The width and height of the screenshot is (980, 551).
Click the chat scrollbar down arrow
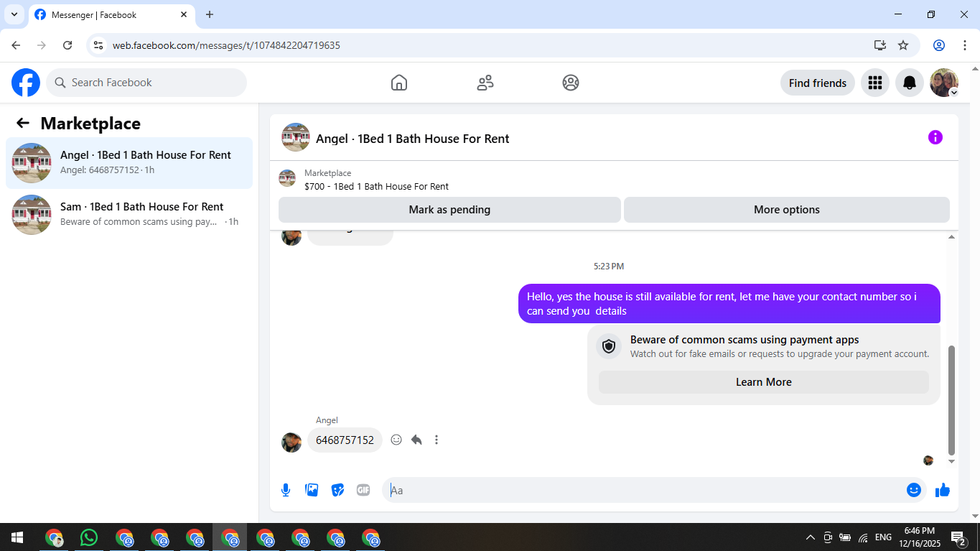pos(952,461)
